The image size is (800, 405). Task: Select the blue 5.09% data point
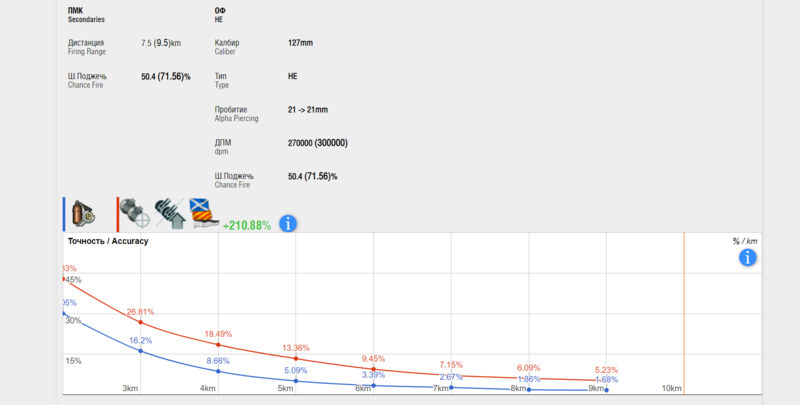(x=296, y=381)
